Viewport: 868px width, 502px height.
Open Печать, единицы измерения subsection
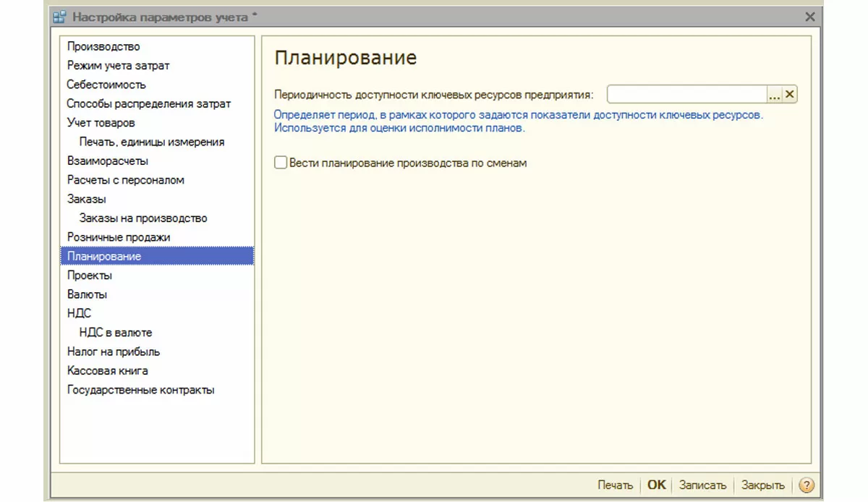click(x=152, y=142)
